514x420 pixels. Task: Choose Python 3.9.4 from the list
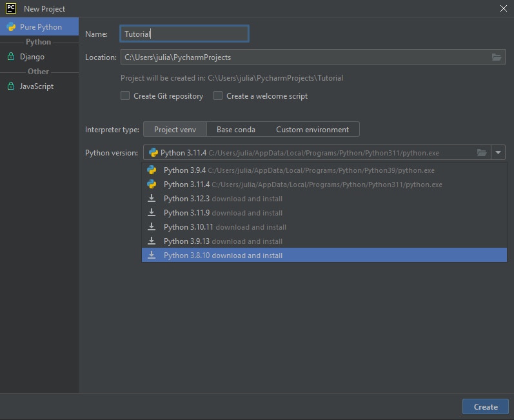324,170
